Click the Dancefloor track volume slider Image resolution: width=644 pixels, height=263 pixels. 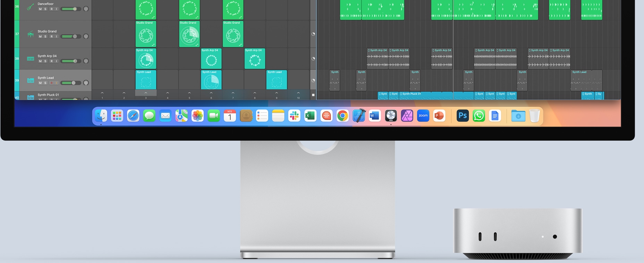71,9
